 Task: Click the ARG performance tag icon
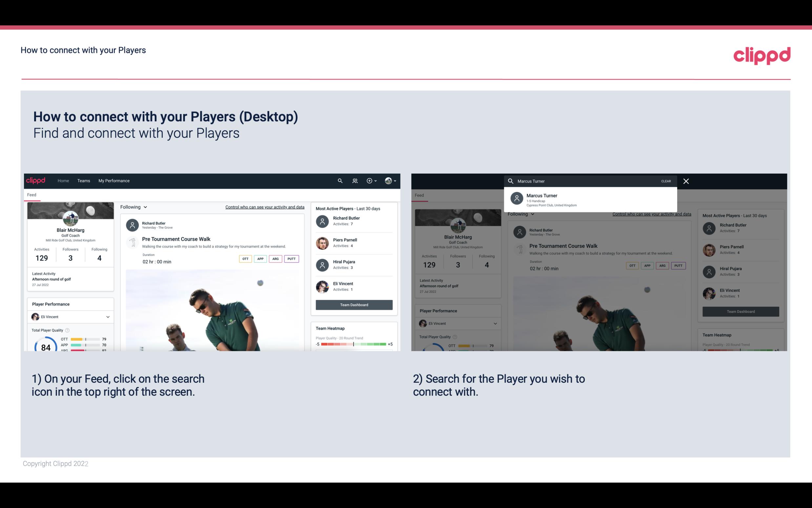(x=275, y=259)
